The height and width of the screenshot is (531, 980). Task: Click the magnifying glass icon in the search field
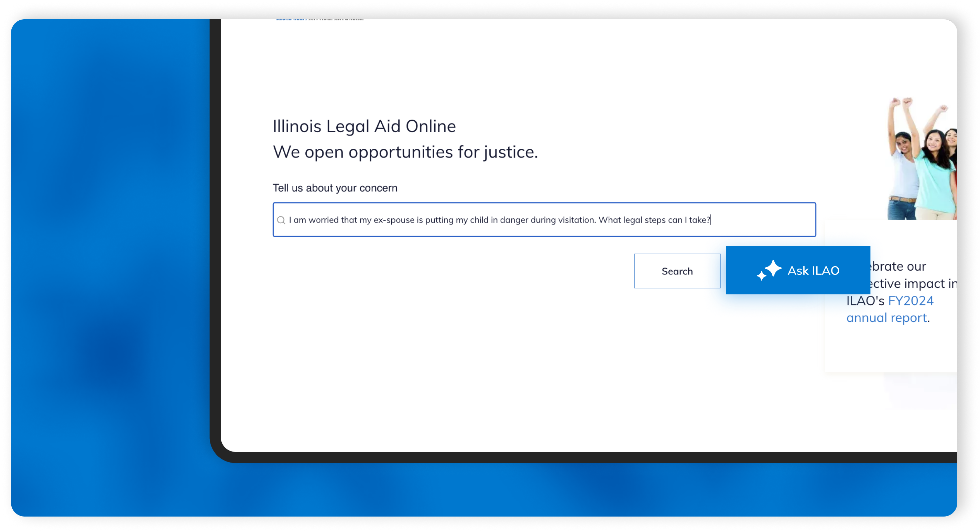tap(281, 219)
